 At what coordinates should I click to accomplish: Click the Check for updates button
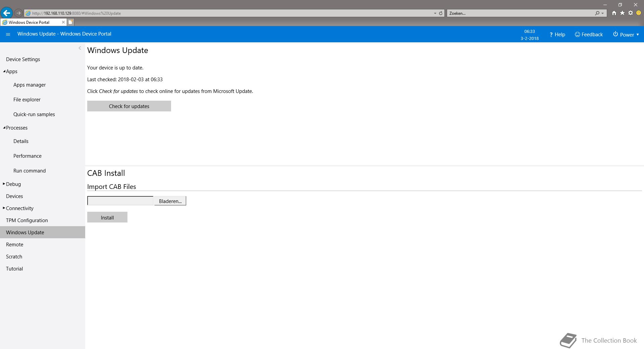[129, 106]
